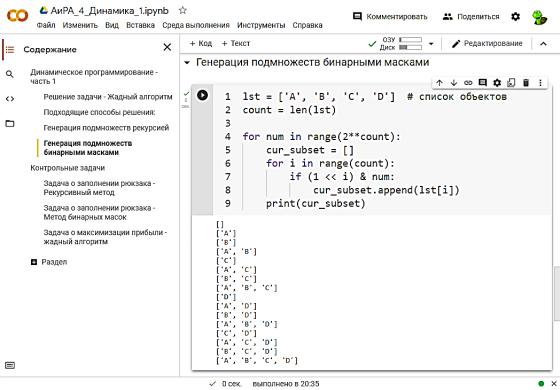560x390 pixels.
Task: Open the Файл menu
Action: pos(46,25)
